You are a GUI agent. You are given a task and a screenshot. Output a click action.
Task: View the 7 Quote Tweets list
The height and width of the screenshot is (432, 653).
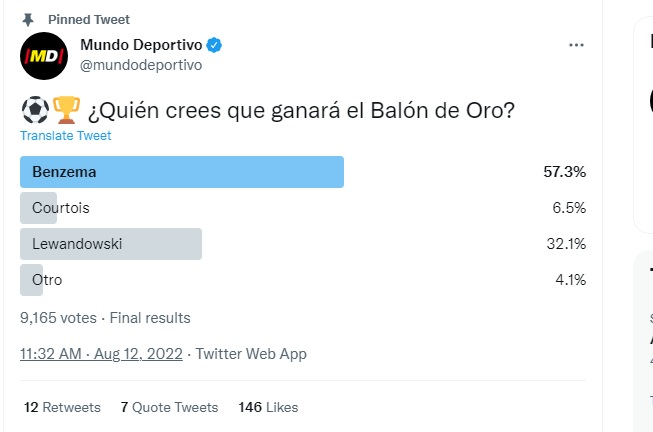click(169, 407)
